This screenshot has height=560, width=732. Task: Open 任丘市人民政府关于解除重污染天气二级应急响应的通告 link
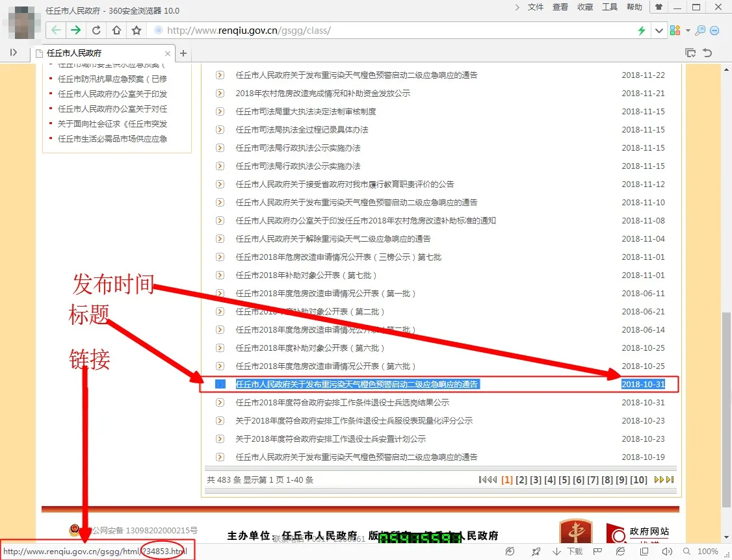pos(333,239)
